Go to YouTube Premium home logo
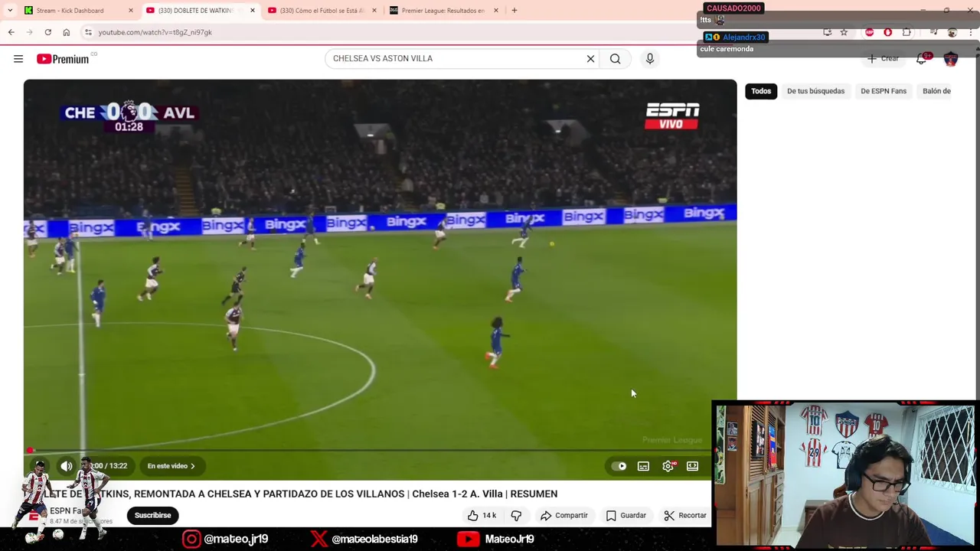Screen dimensions: 980x551 coord(63,59)
